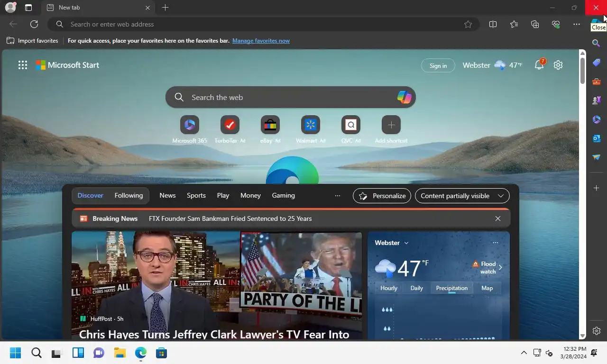Open the News tab
Screen dimensions: 607x364
coord(167,196)
